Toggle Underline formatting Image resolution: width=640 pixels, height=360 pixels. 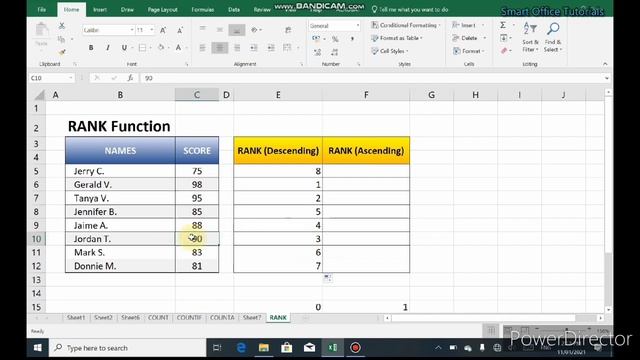click(124, 48)
